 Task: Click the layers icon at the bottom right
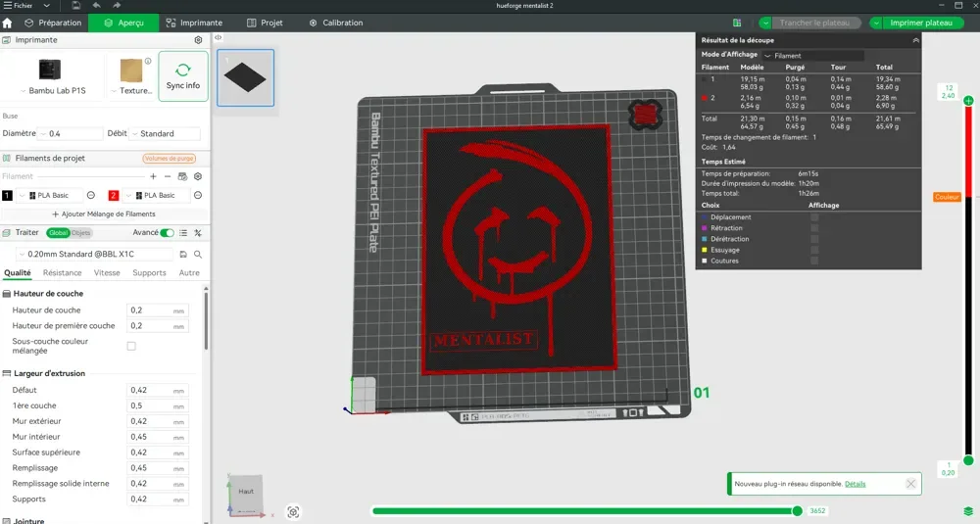click(968, 512)
